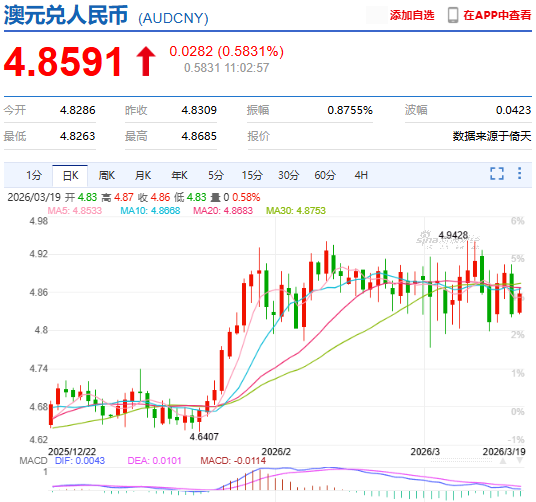Open the three-dot chart options menu
This screenshot has height=502, width=536.
click(519, 173)
